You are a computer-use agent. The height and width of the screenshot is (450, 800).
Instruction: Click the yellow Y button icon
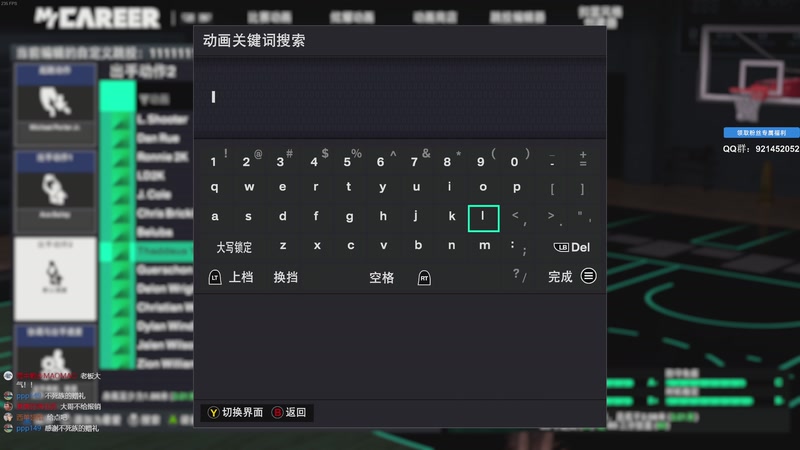213,412
